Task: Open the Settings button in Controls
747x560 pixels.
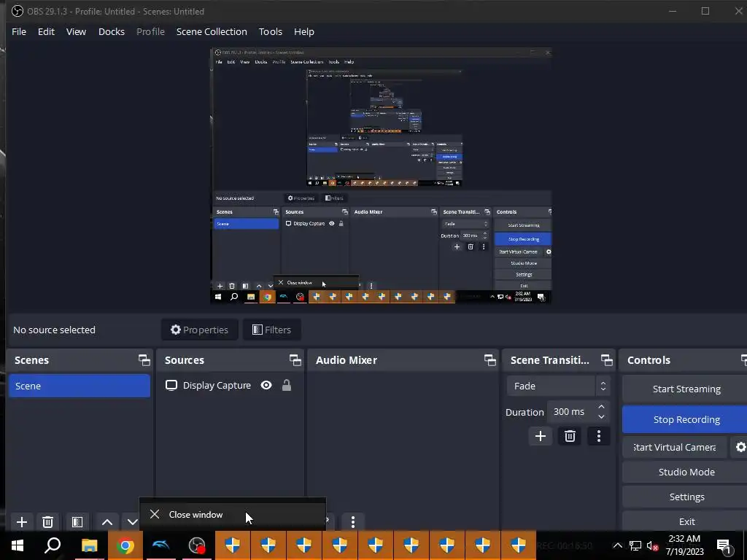Action: point(686,497)
